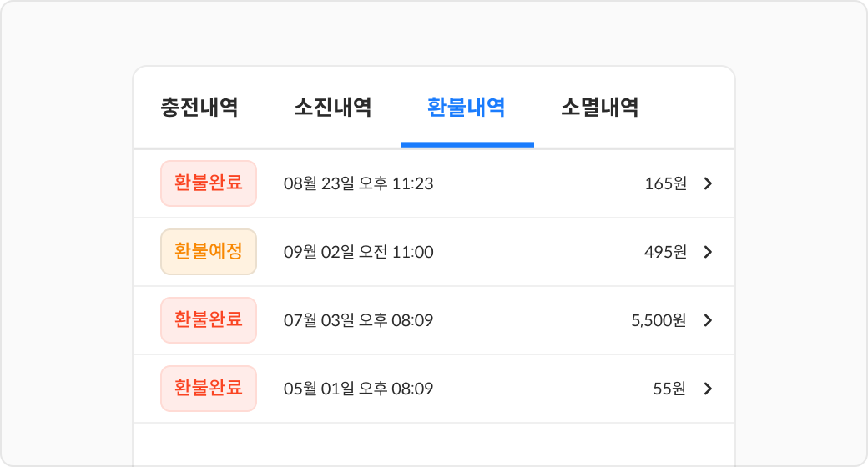Screen dimensions: 868x467
Task: Select 환불완료 badge on 07월 03일 row
Action: pos(209,320)
